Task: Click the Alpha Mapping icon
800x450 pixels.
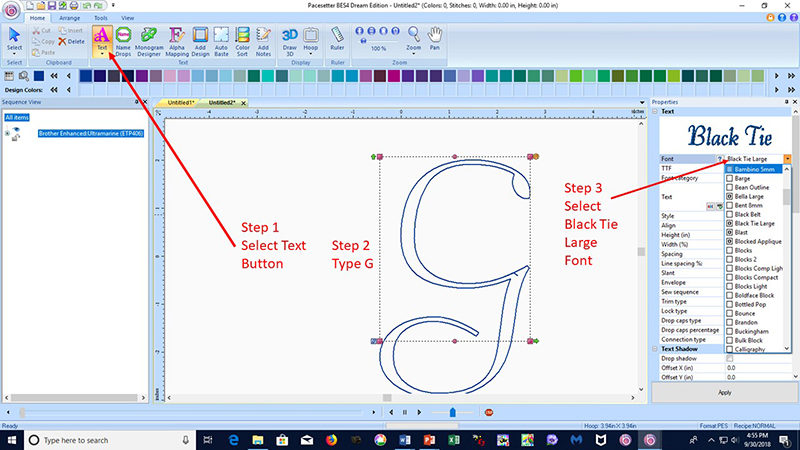Action: (176, 41)
